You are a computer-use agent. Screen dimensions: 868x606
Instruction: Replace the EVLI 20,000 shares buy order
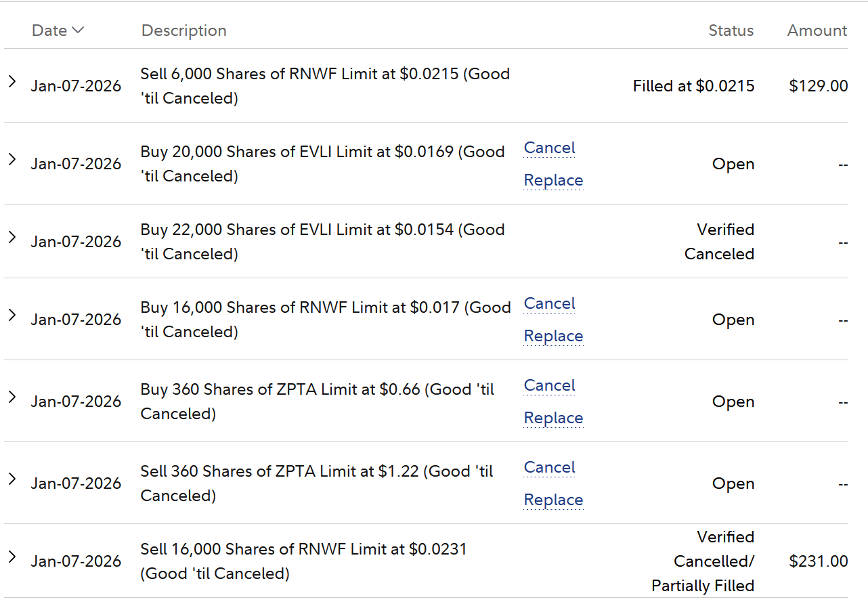[553, 181]
